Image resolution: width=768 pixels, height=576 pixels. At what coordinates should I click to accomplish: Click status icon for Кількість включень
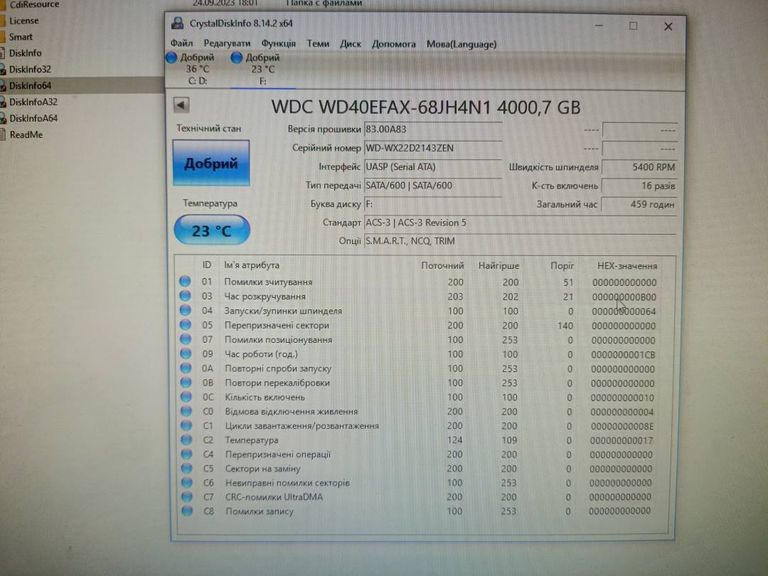pos(186,396)
